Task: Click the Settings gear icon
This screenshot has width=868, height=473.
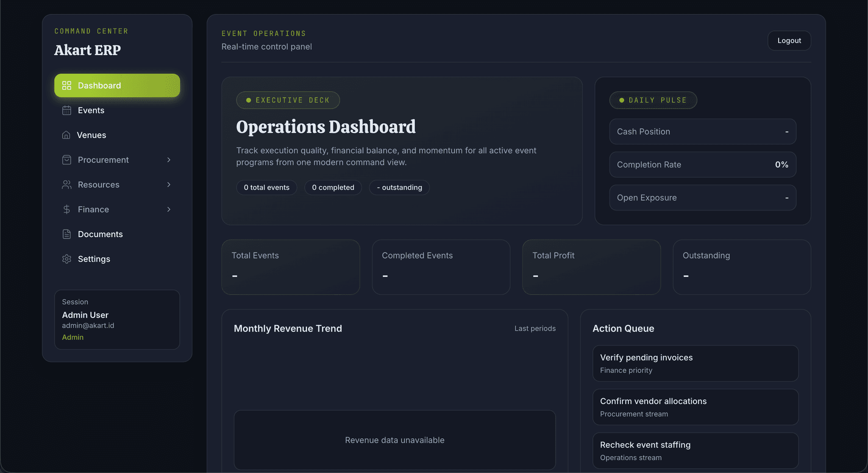Action: 67,259
